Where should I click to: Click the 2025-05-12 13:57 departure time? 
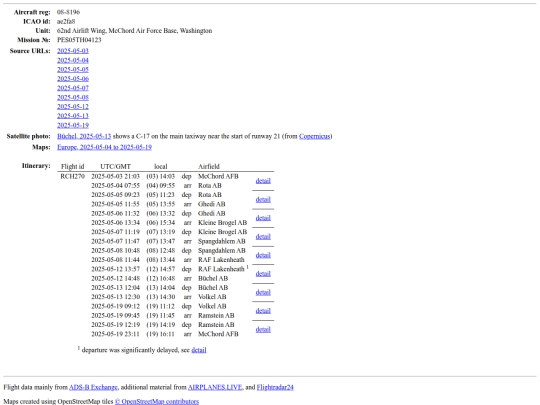pyautogui.click(x=115, y=269)
